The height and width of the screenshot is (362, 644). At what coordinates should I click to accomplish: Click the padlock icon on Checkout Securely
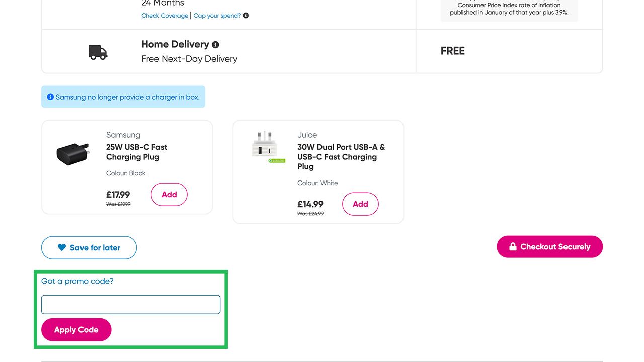pos(513,246)
